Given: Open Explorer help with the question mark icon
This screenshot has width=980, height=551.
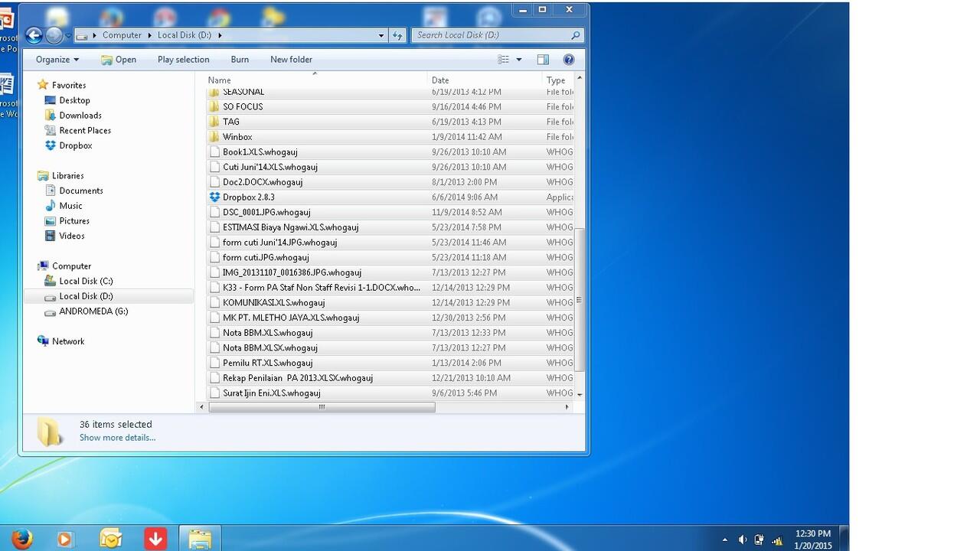Looking at the screenshot, I should (x=569, y=60).
